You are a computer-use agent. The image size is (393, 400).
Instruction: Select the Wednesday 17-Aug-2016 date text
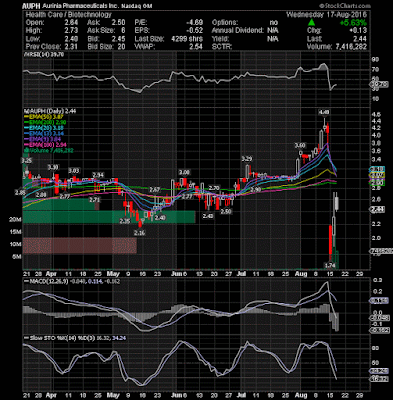point(326,15)
